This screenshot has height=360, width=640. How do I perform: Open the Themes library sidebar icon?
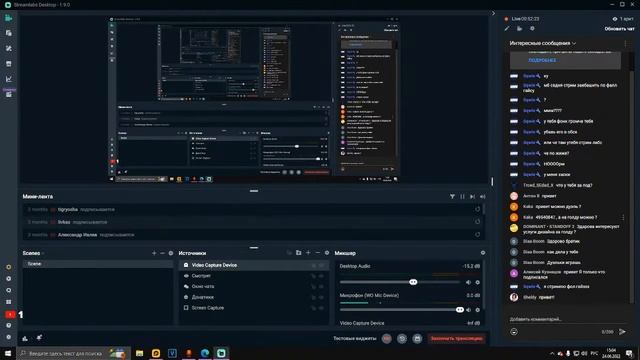(9, 48)
